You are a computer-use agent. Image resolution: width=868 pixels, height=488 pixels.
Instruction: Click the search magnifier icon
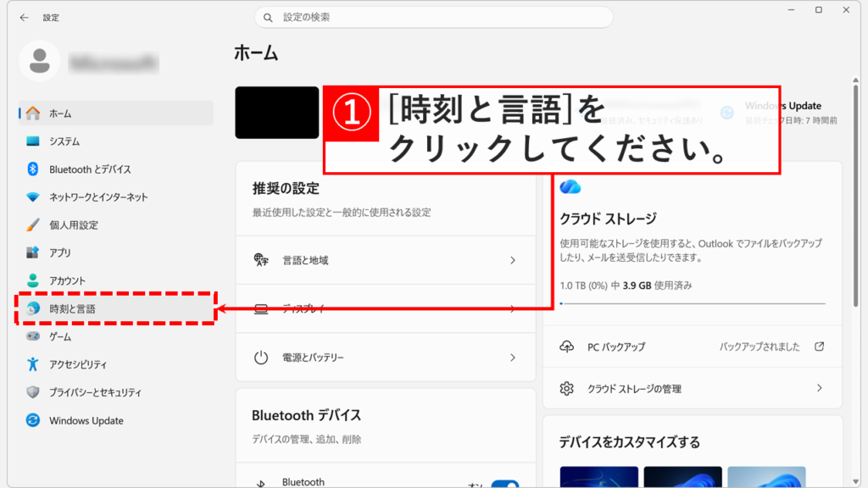[268, 18]
